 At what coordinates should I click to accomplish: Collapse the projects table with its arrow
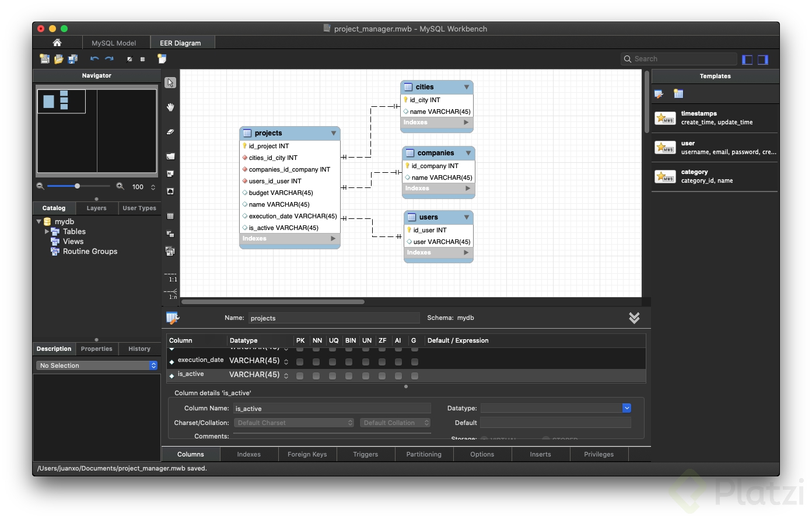334,133
